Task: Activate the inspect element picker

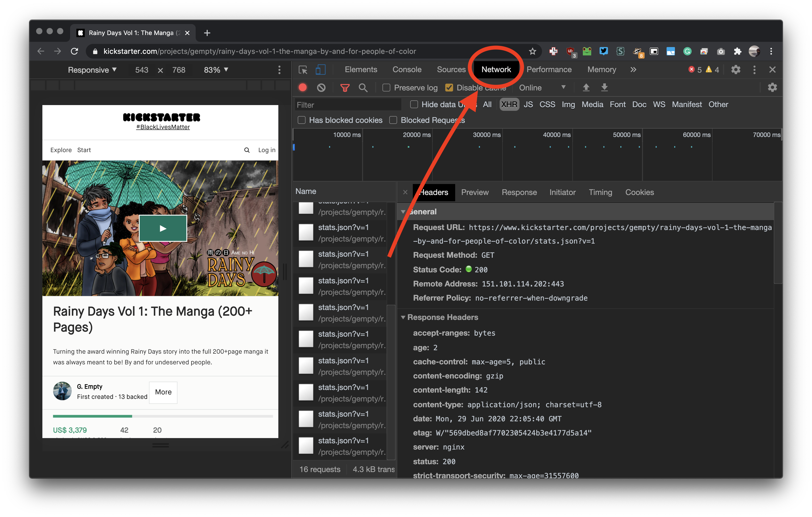Action: coord(303,70)
